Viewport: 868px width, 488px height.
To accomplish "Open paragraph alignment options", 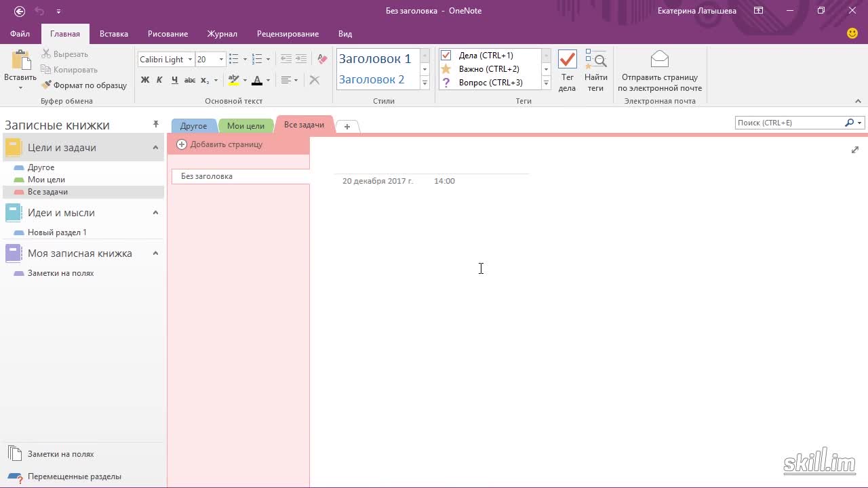I will point(290,80).
